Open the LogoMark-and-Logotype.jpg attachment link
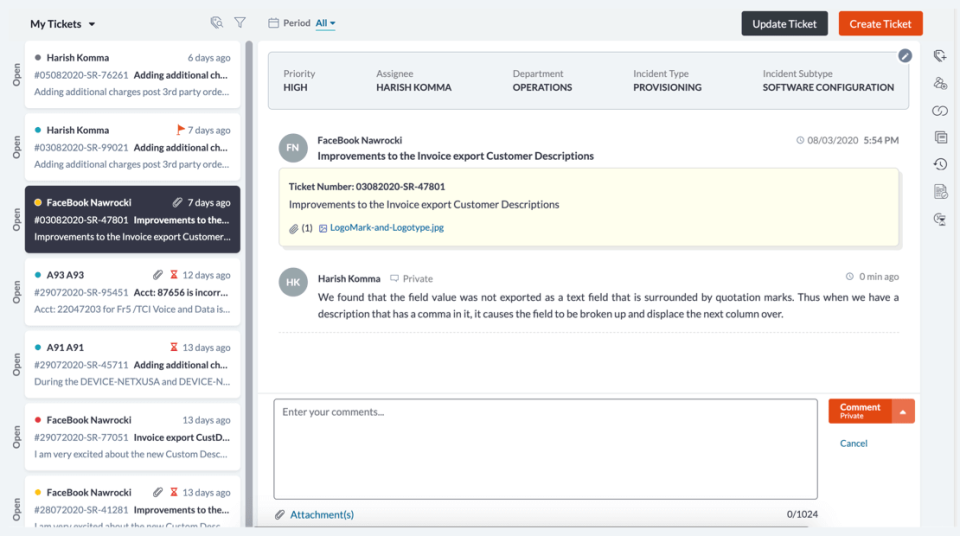 pyautogui.click(x=386, y=228)
